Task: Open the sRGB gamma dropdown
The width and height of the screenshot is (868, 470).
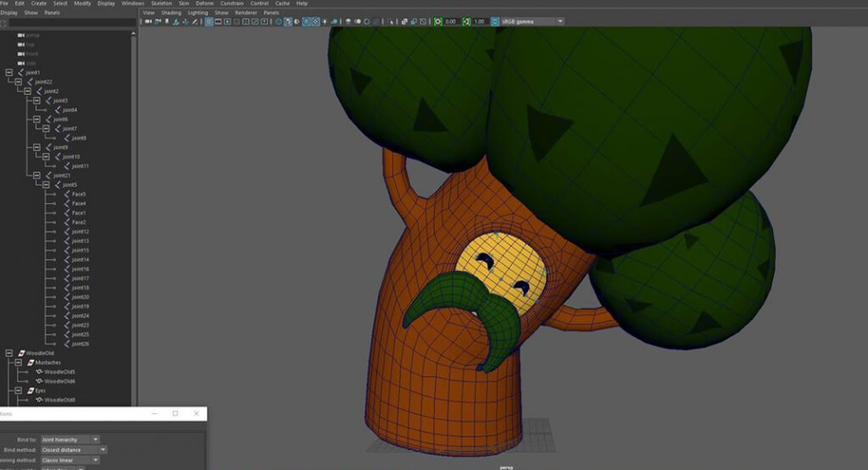Action: click(532, 21)
